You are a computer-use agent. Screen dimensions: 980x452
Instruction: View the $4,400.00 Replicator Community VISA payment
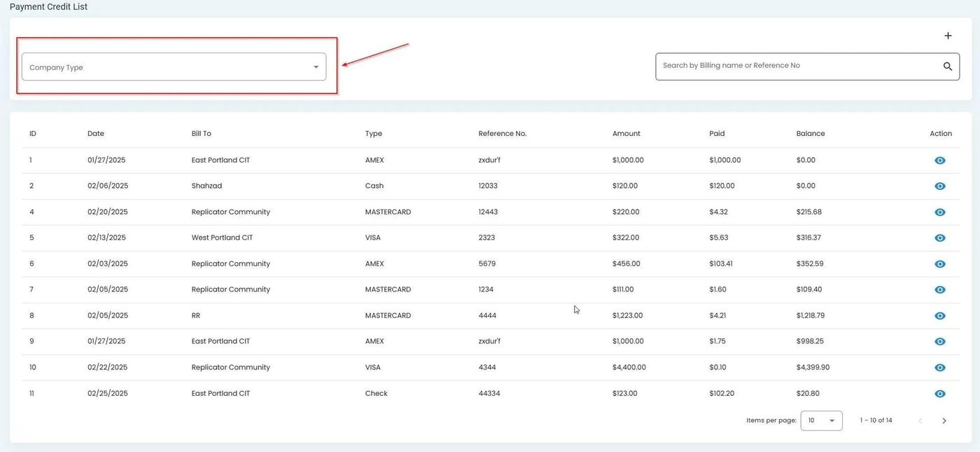(939, 367)
